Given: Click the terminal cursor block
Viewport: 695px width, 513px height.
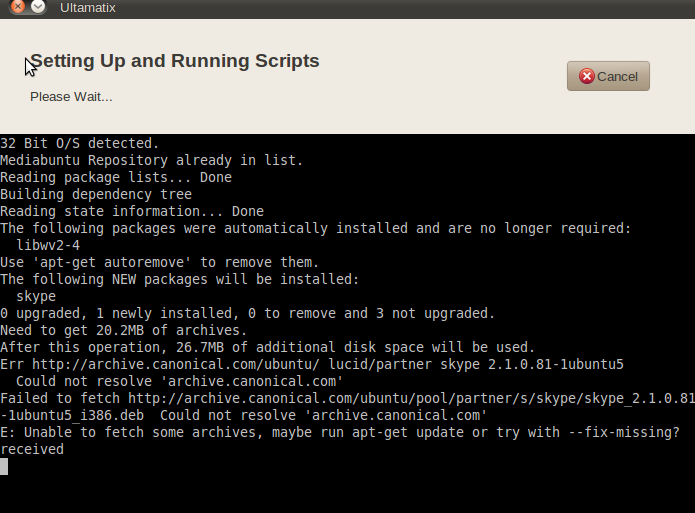Looking at the screenshot, I should click(4, 466).
